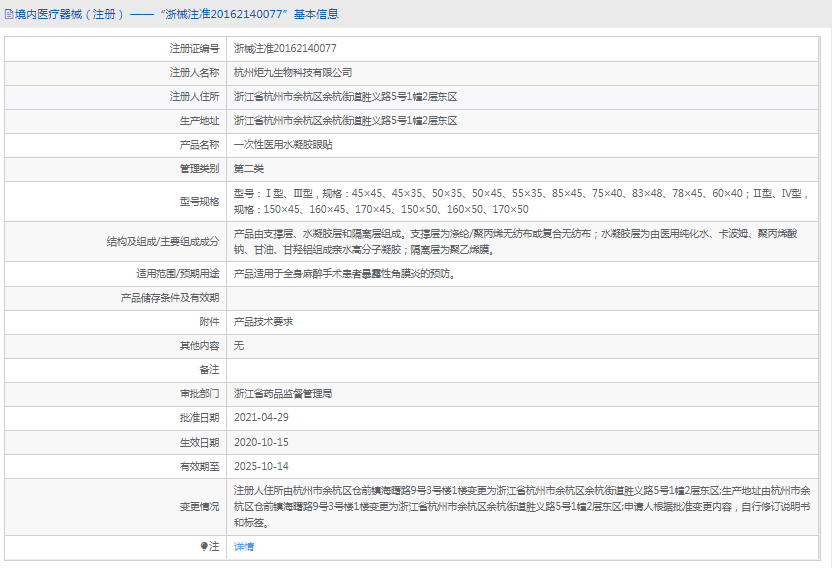Viewport: 832px width, 568px height.
Task: Select the effective date 2020-10-15
Action: [x=261, y=441]
